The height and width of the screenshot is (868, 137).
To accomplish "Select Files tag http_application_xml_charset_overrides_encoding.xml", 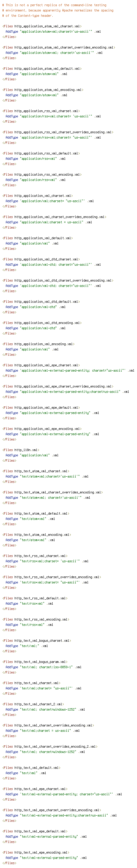I will click(54, 217).
